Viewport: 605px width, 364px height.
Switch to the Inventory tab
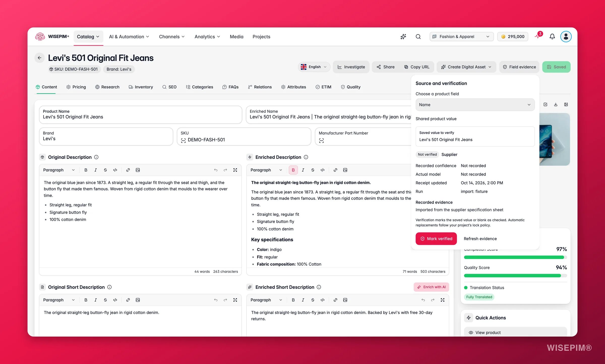[x=141, y=87]
